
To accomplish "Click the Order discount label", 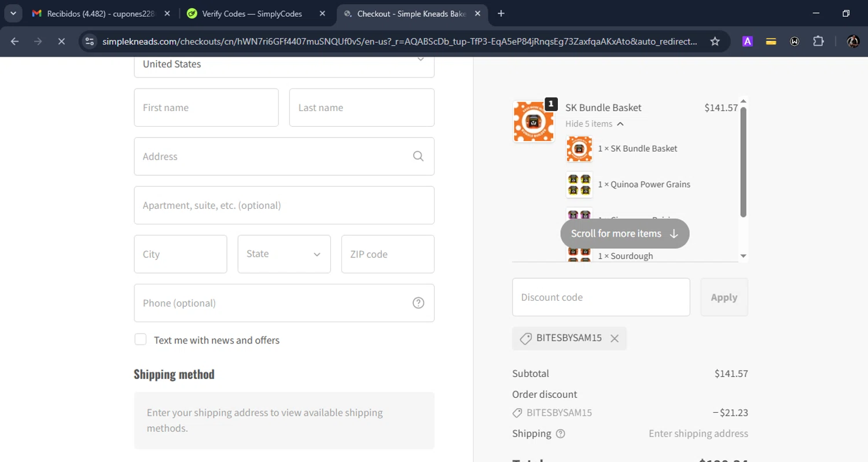I will [x=545, y=394].
